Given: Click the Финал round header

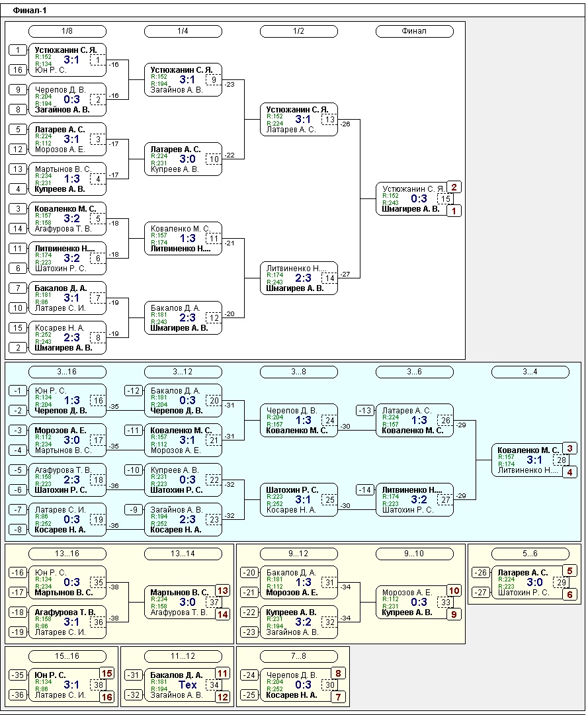Looking at the screenshot, I should pyautogui.click(x=414, y=31).
